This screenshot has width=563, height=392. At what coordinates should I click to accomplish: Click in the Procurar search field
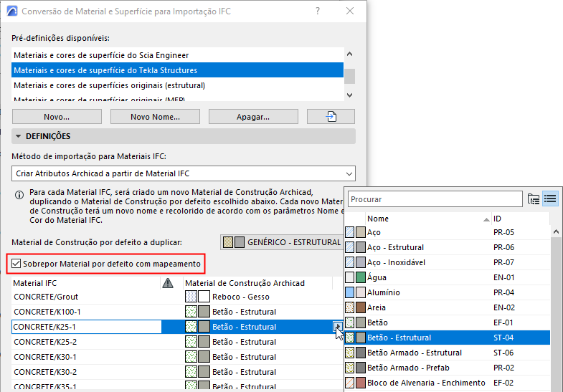click(435, 199)
